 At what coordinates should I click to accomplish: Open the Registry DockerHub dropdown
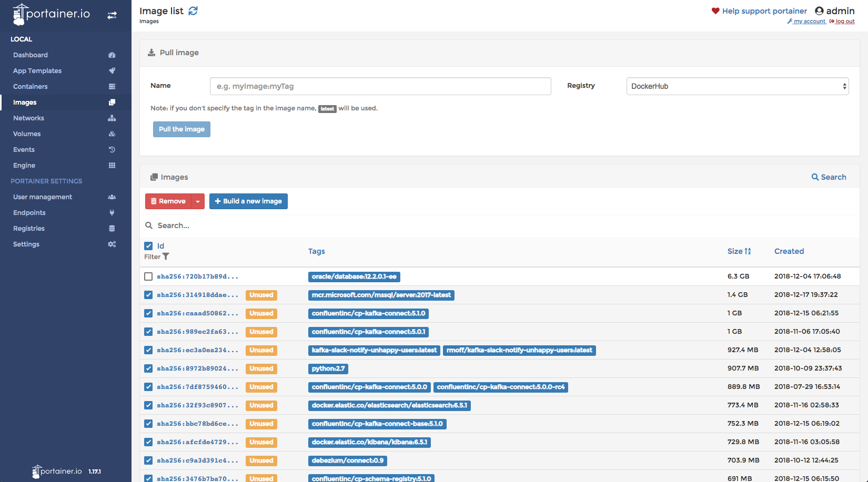coord(737,86)
